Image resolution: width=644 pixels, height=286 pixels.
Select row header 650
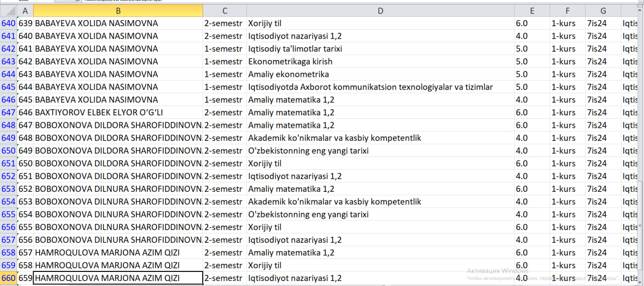coord(8,151)
